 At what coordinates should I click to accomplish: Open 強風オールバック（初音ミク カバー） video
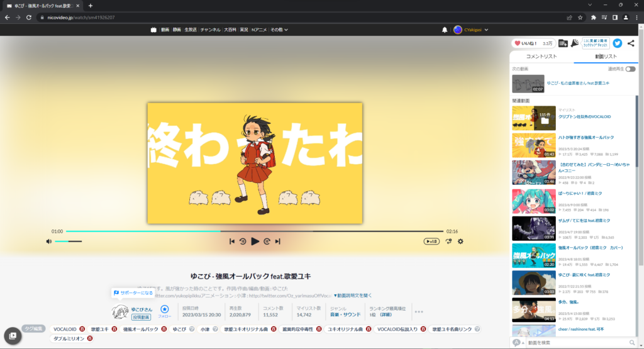click(591, 248)
